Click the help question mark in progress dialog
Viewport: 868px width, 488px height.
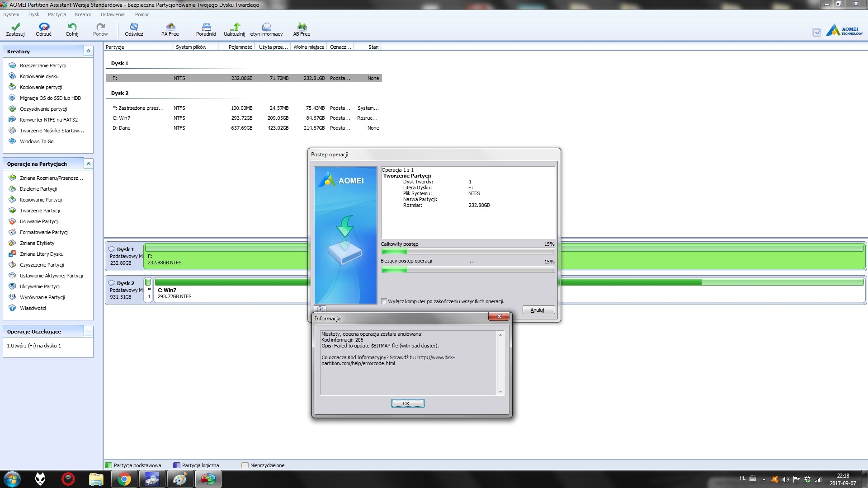(320, 310)
